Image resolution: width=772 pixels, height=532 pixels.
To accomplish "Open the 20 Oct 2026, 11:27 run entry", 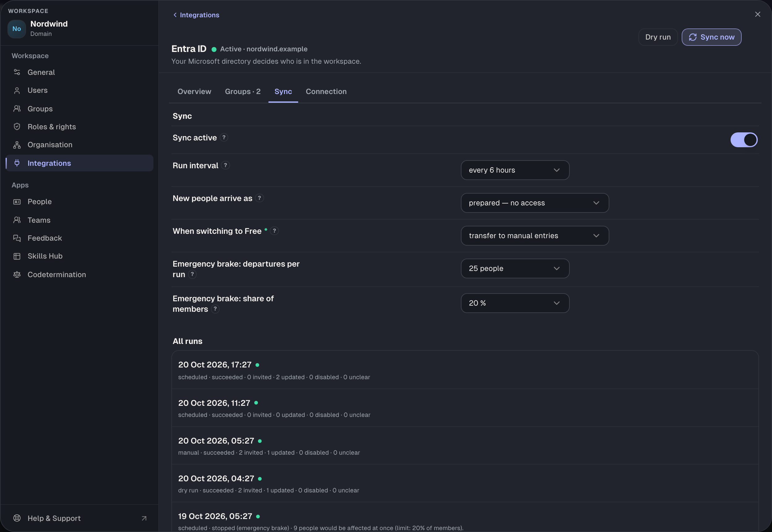I will [465, 408].
